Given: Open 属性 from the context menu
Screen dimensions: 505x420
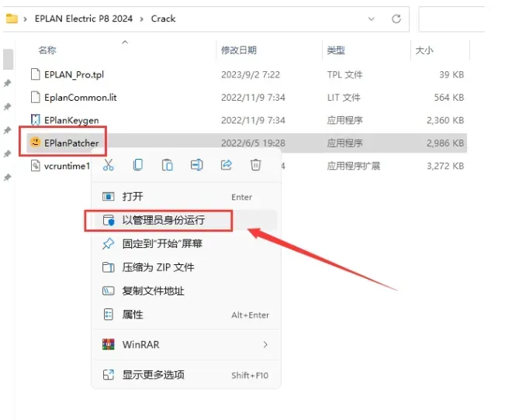Looking at the screenshot, I should [x=186, y=314].
